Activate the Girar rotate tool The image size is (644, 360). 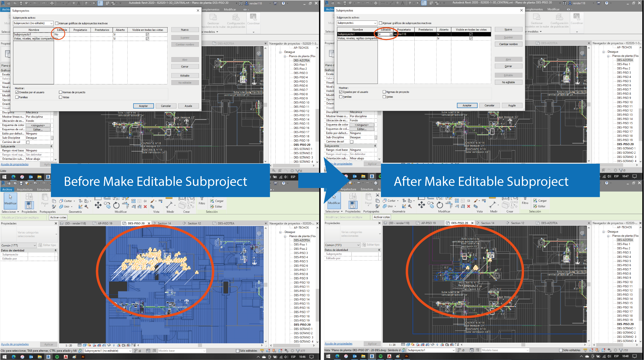click(x=116, y=205)
